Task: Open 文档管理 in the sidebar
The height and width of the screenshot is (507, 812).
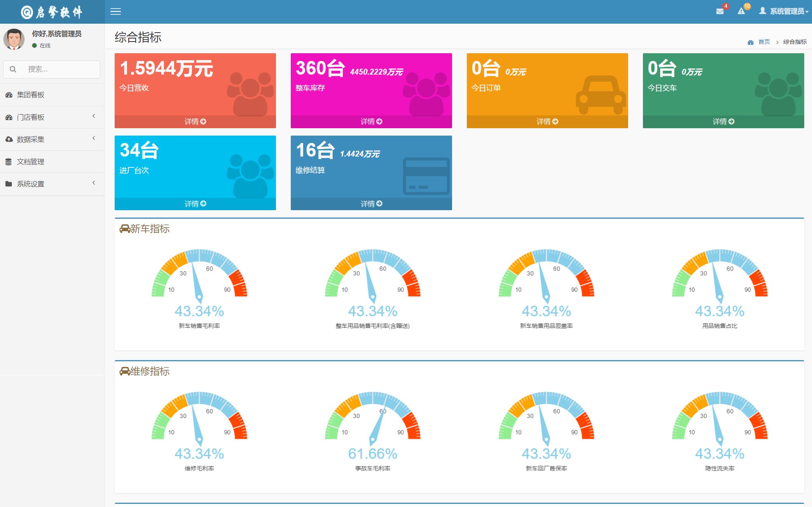Action: [x=31, y=162]
